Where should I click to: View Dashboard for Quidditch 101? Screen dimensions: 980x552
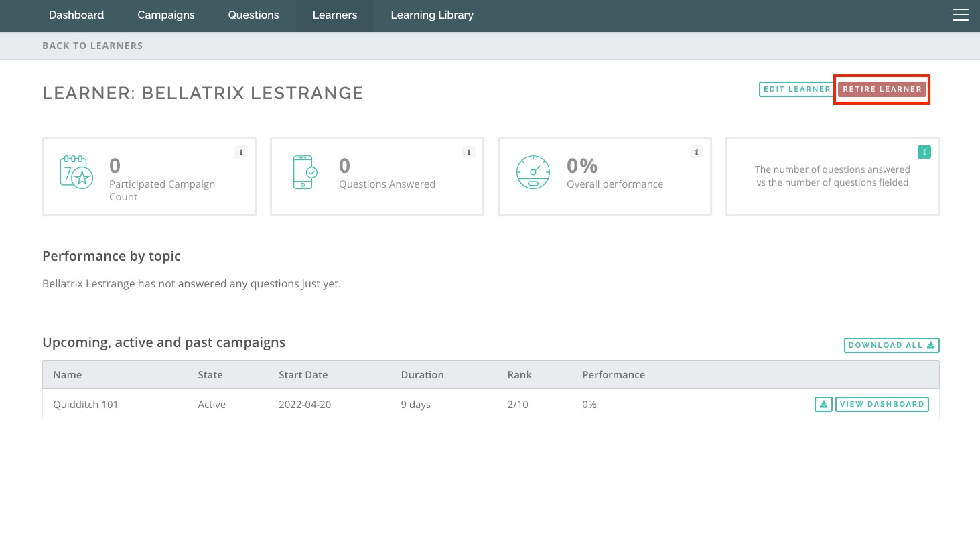(882, 404)
